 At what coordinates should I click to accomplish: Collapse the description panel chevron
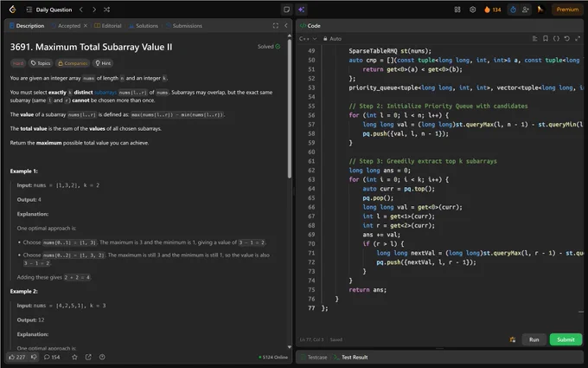tap(285, 25)
